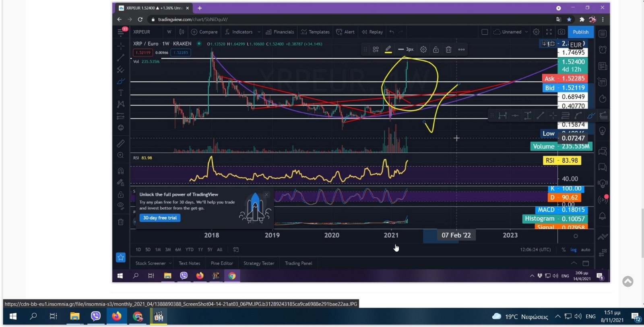Open the Stock Screener tab
The width and height of the screenshot is (644, 327).
(x=151, y=263)
